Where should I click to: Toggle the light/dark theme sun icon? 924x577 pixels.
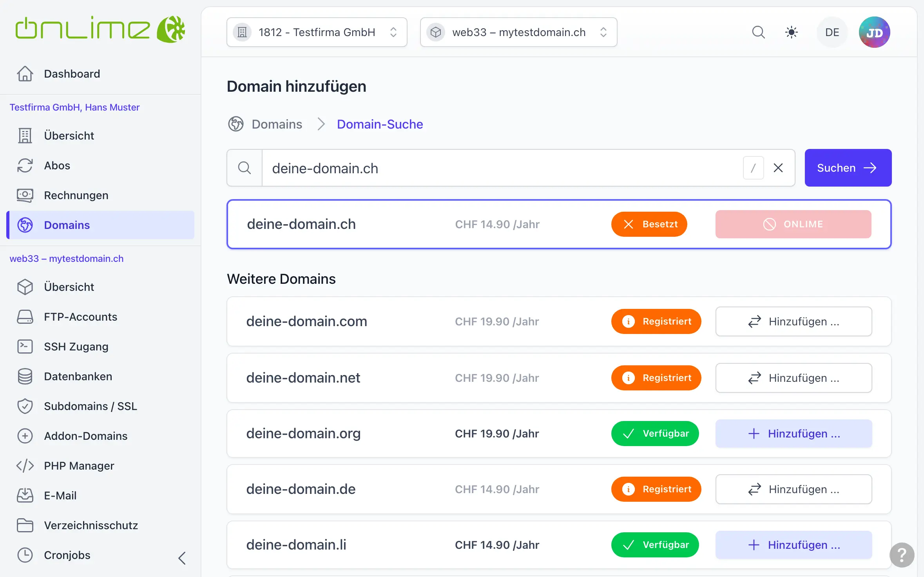pos(792,32)
